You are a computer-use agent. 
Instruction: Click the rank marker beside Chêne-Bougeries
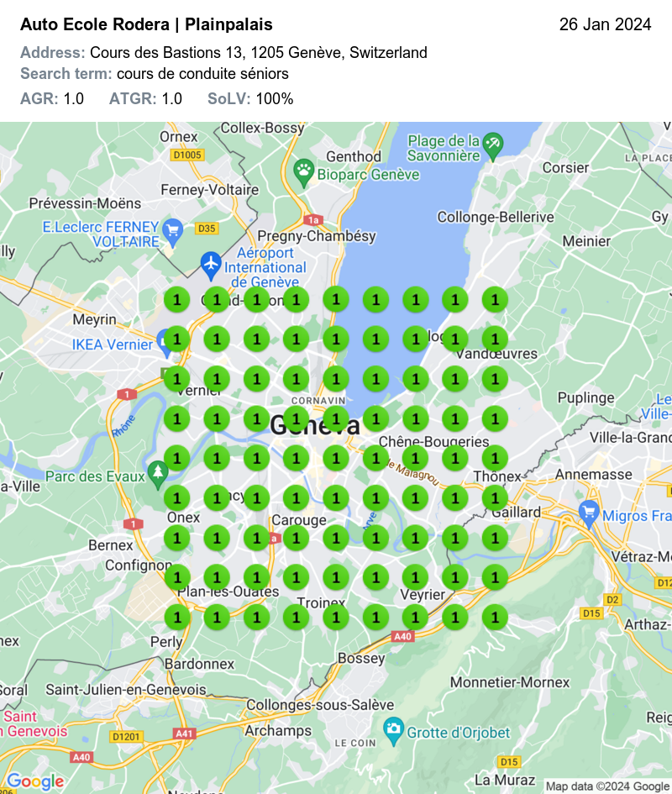tap(415, 459)
